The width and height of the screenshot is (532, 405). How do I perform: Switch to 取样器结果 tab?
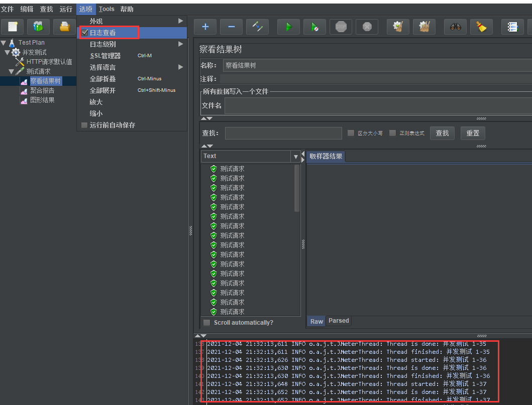coord(326,156)
